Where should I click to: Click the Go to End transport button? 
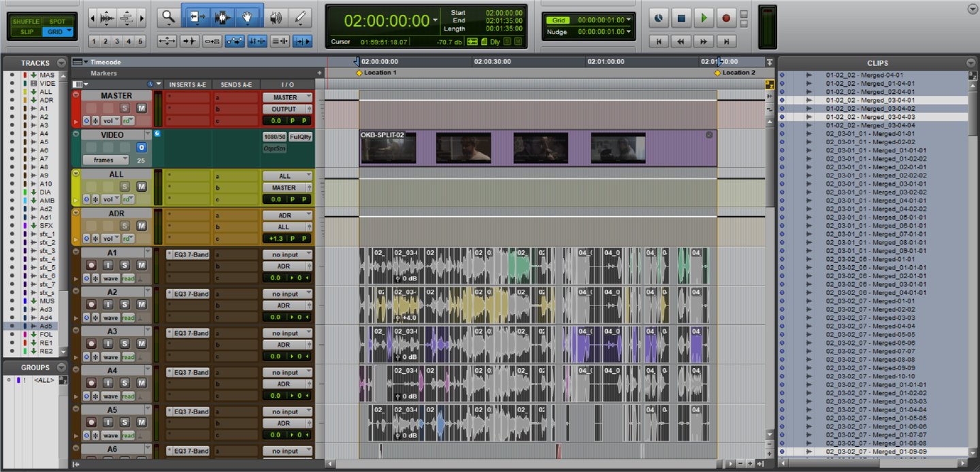(726, 41)
